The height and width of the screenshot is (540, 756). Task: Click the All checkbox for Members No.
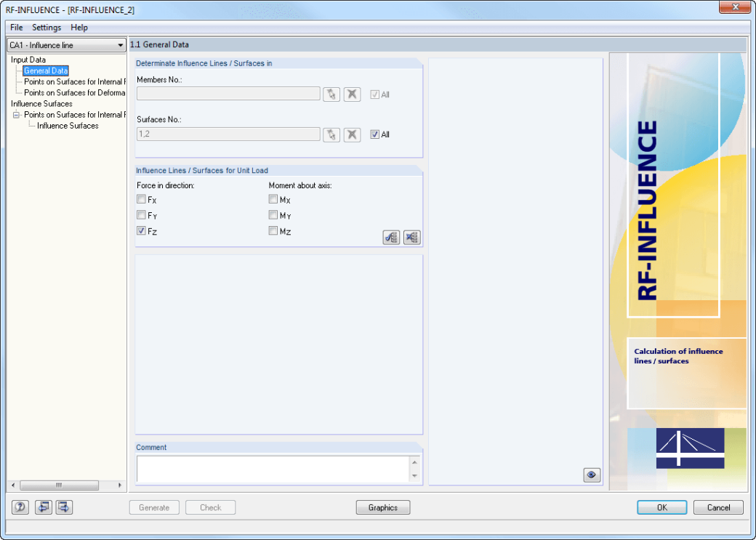click(x=374, y=94)
